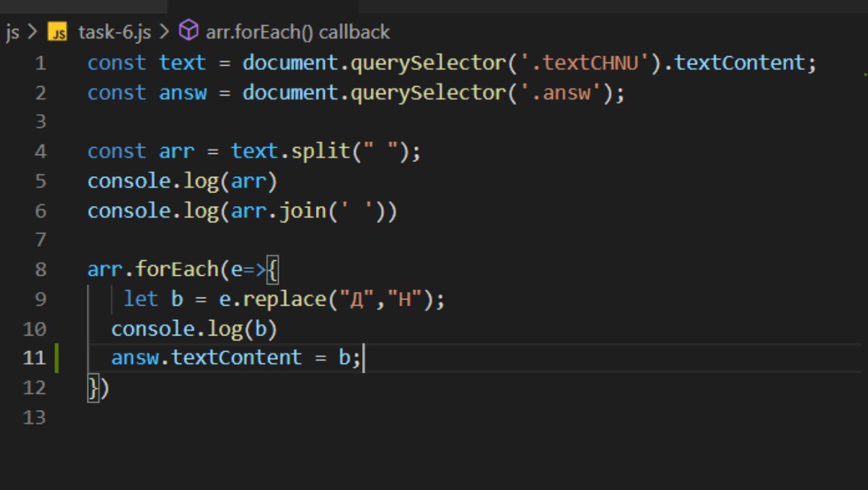
Task: Click console.log(arr) on line 5
Action: coord(182,182)
